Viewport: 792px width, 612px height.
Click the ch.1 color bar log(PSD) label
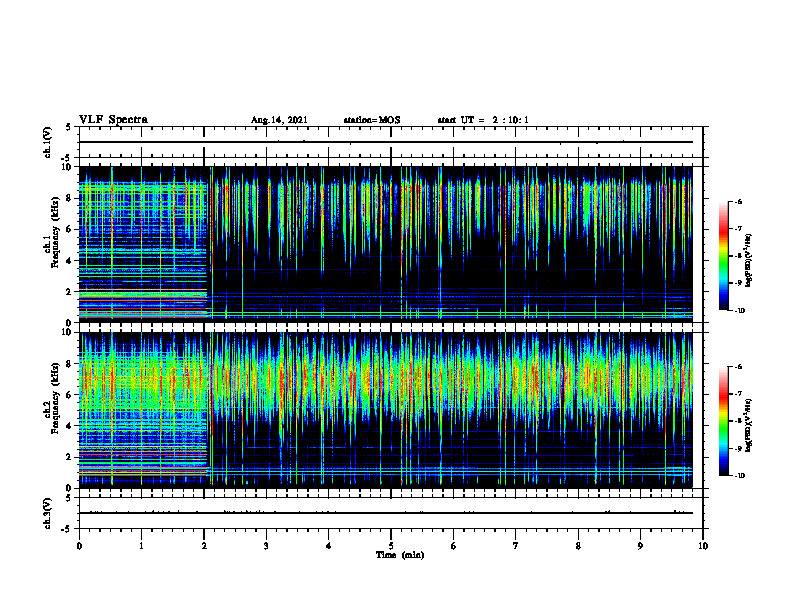(x=749, y=260)
